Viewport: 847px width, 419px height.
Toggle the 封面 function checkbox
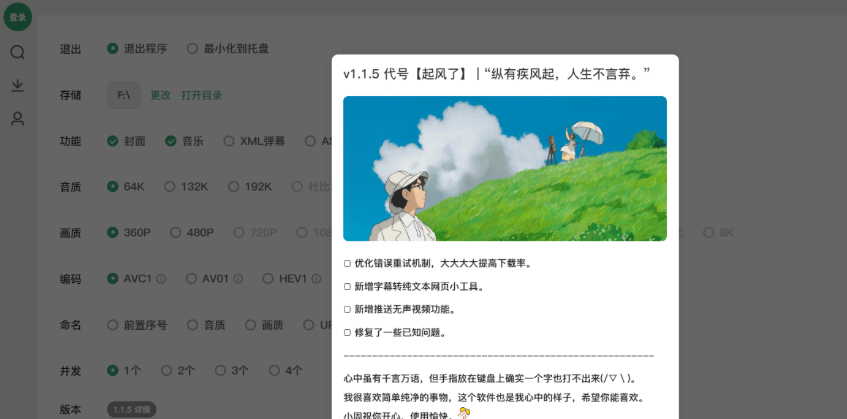(126, 141)
